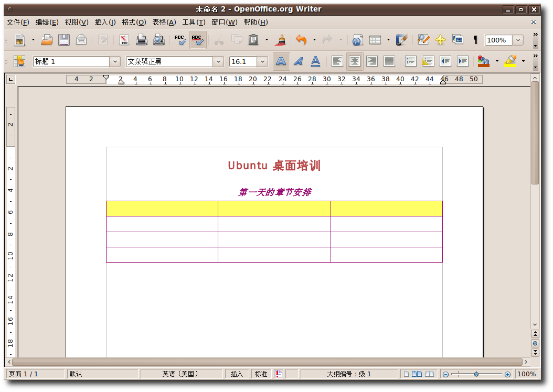This screenshot has width=553, height=392.
Task: Click the status bar zoom slider handle
Action: point(476,374)
